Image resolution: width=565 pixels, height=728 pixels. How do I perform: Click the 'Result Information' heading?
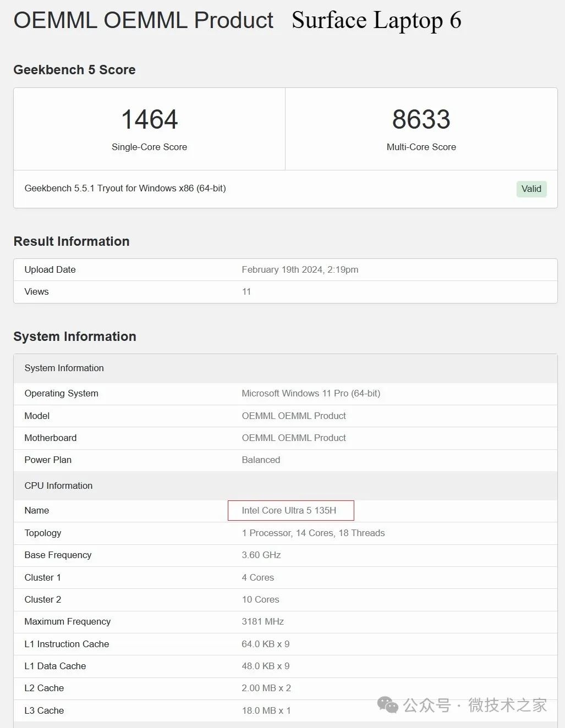(x=72, y=241)
